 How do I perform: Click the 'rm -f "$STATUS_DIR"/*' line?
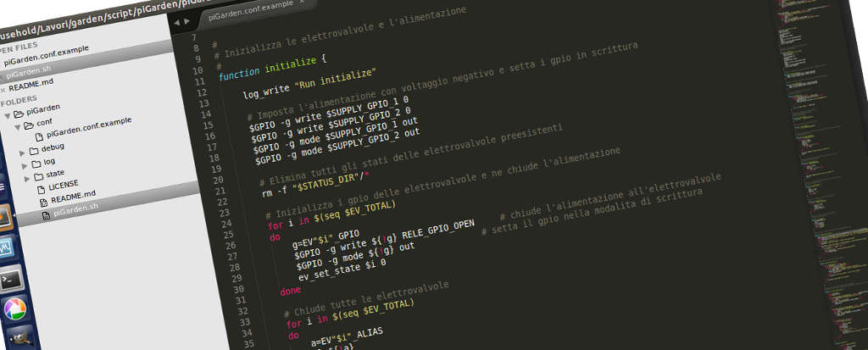click(315, 185)
